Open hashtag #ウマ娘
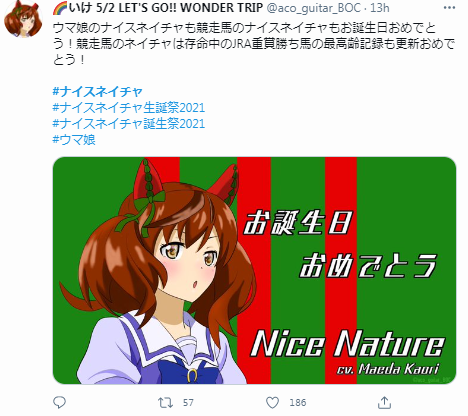The image size is (468, 416). click(74, 139)
